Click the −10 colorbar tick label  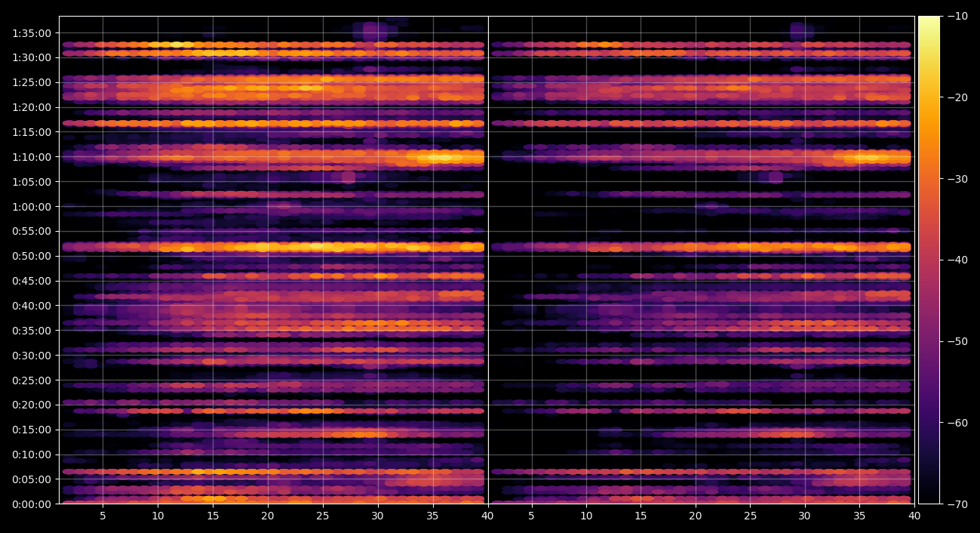click(x=957, y=16)
